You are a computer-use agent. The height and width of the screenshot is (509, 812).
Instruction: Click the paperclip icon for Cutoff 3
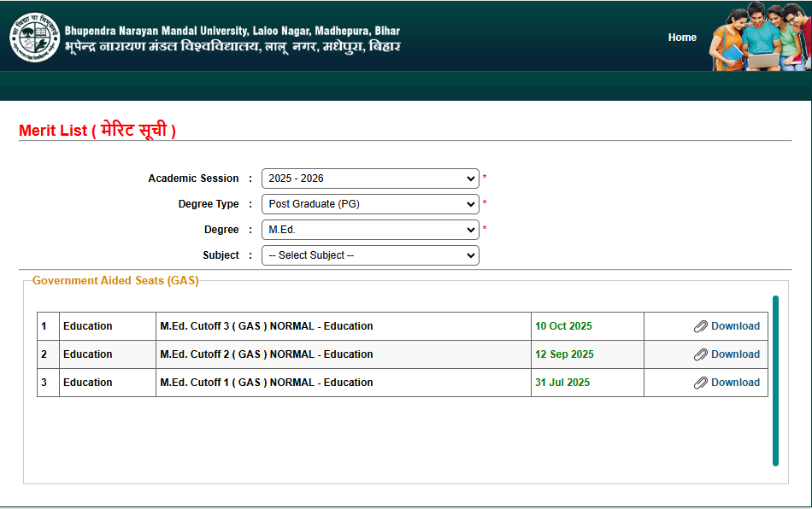(x=700, y=326)
